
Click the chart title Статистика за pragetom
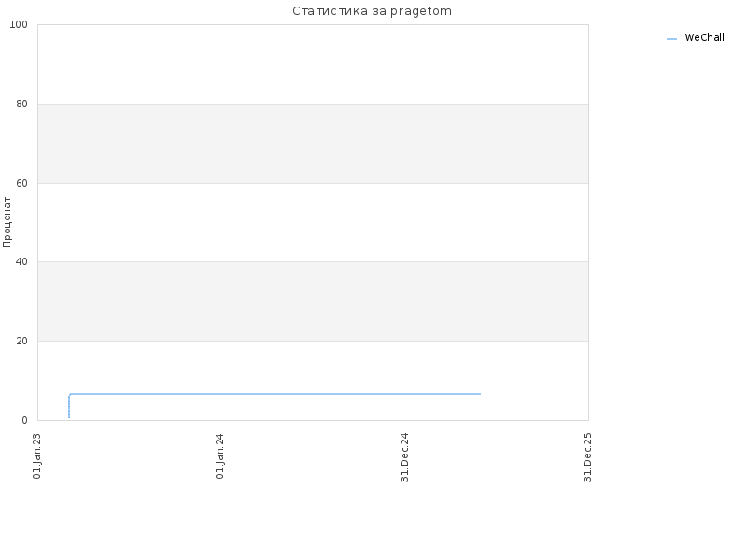coord(372,11)
